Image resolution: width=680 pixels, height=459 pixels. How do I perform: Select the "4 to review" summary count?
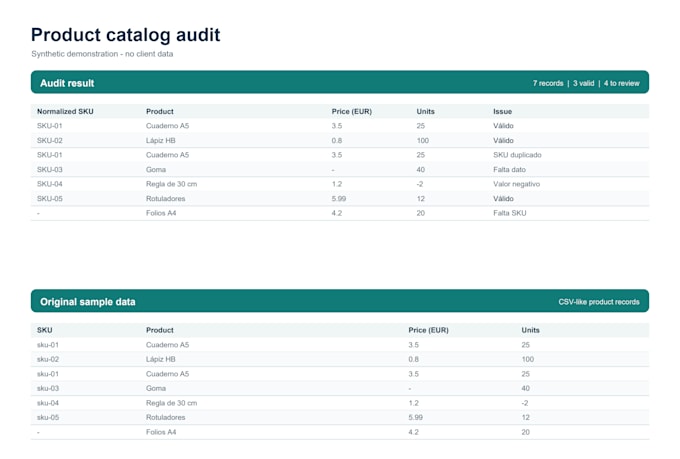pos(621,83)
